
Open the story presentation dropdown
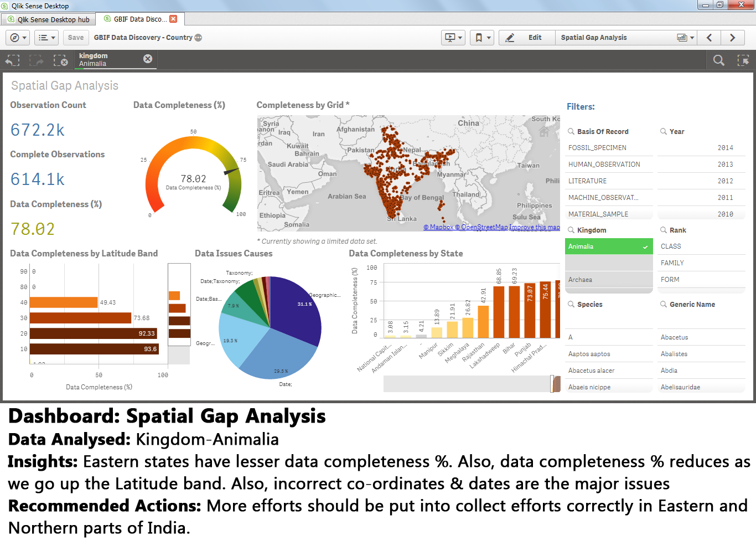pyautogui.click(x=453, y=38)
